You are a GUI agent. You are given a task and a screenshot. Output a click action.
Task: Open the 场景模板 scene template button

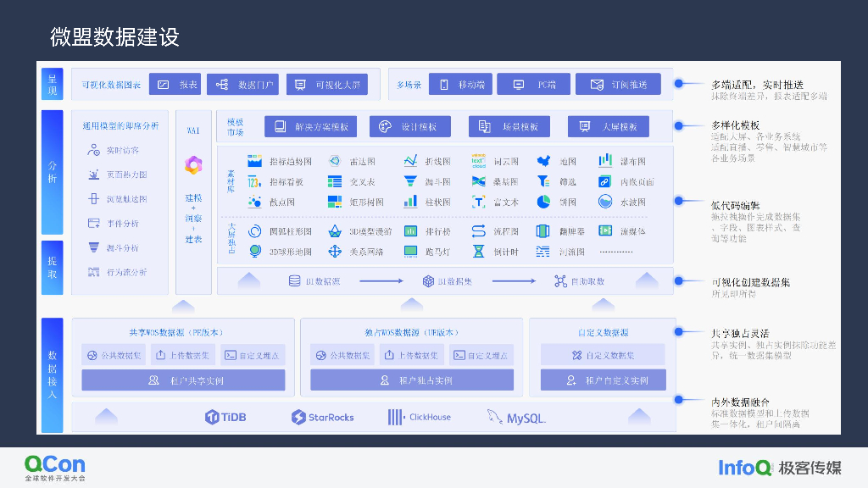point(509,126)
